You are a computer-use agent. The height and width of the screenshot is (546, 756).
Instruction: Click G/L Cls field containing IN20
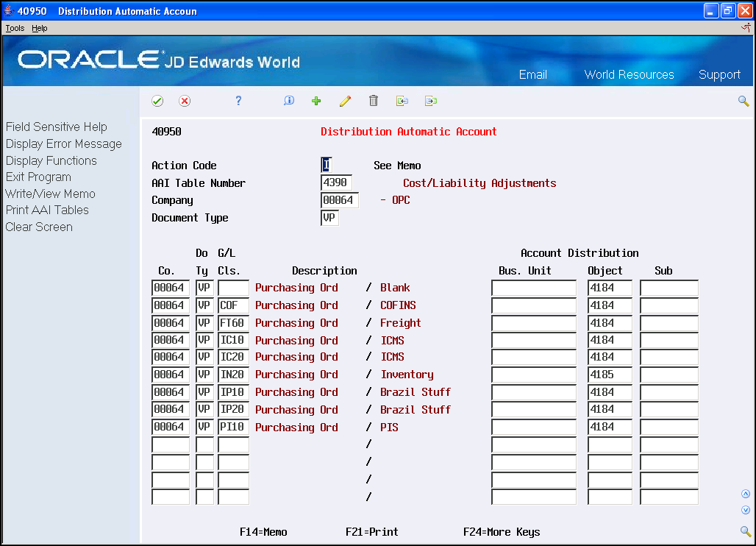click(x=233, y=375)
